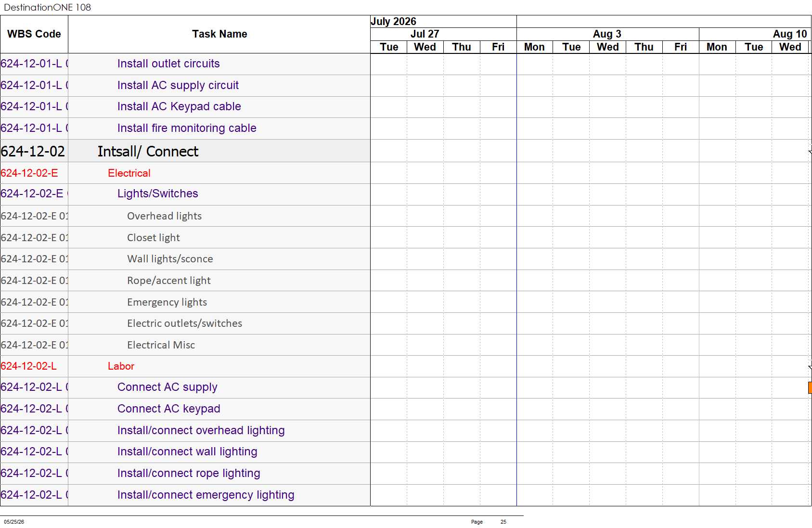This screenshot has height=528, width=812.
Task: Click the 'WBS Code' column header
Action: [34, 34]
